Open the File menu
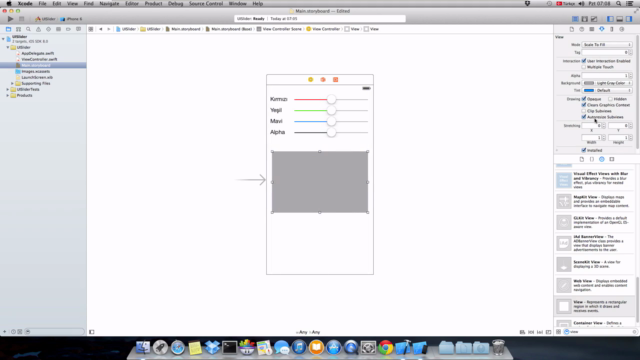This screenshot has height=360, width=640. [42, 3]
